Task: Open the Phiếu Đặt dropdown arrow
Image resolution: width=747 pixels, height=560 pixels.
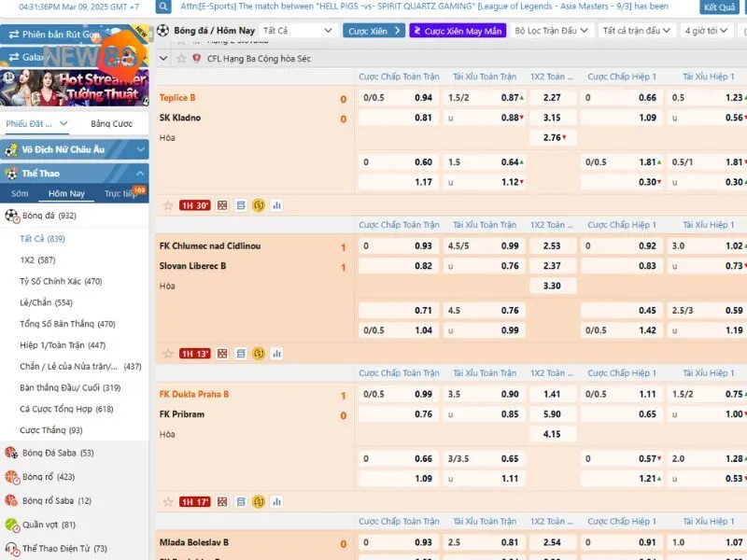Action: coord(63,123)
